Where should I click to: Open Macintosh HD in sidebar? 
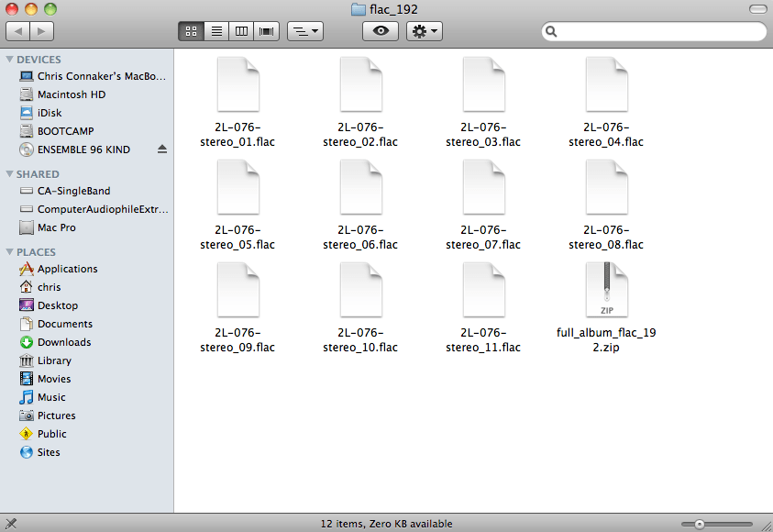pyautogui.click(x=62, y=94)
